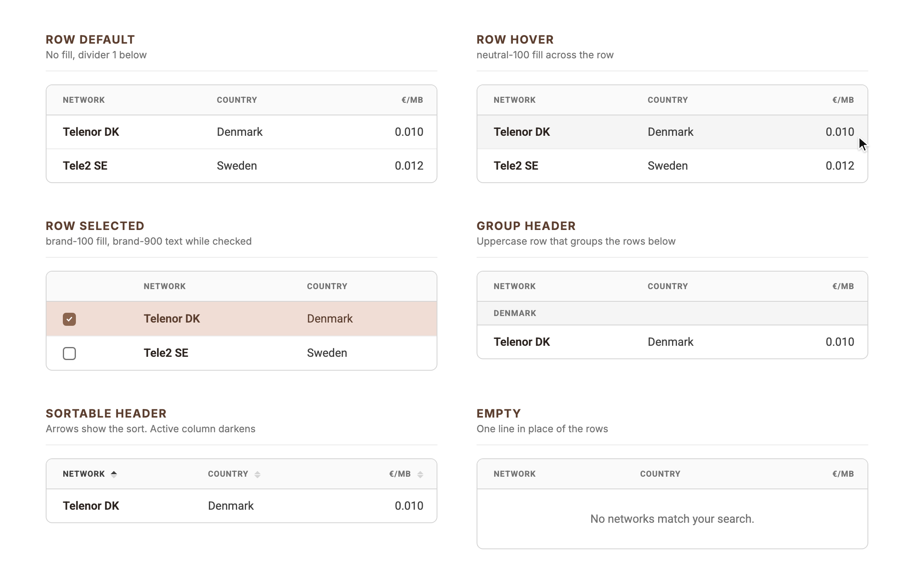This screenshot has height=588, width=914.
Task: Click Tele2 SE in Row Hover table
Action: [x=516, y=166]
